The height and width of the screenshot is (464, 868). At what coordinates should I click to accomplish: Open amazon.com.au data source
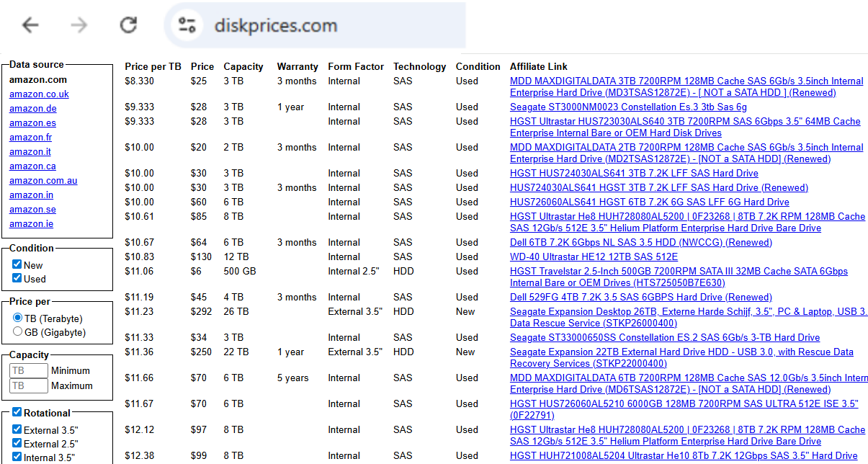tap(43, 180)
